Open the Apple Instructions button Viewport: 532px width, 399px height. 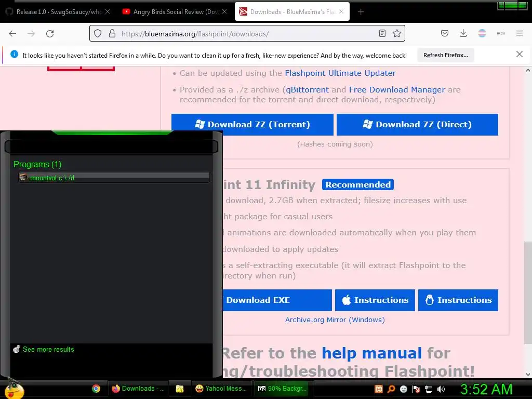(x=375, y=300)
